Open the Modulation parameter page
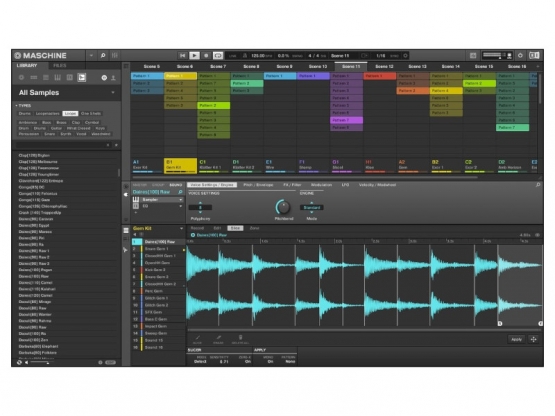 point(321,185)
